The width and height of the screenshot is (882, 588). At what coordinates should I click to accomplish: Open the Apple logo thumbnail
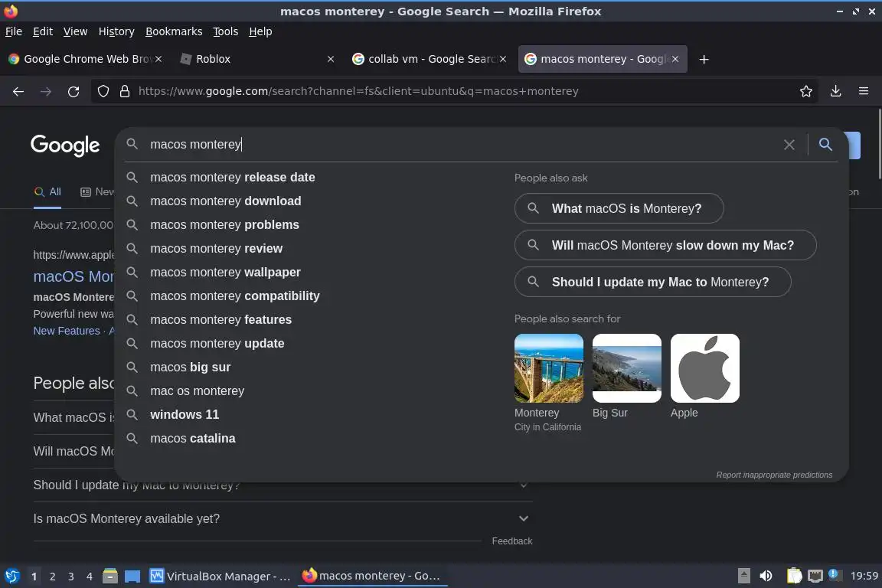tap(705, 368)
